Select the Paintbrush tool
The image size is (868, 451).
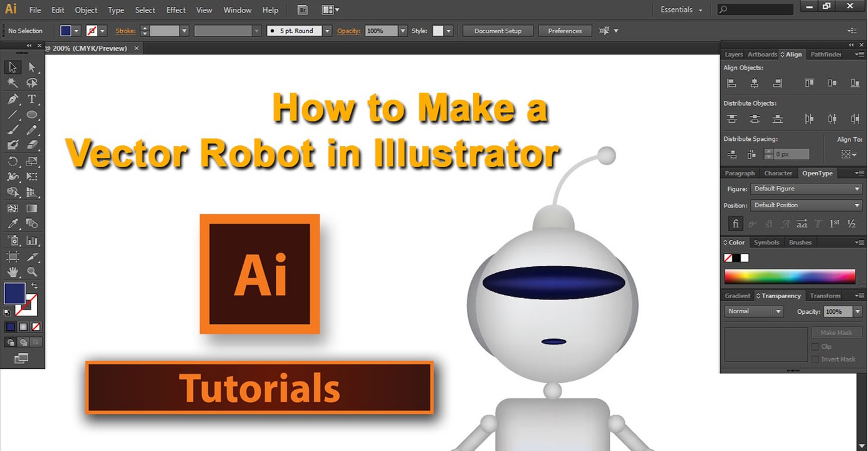(13, 130)
